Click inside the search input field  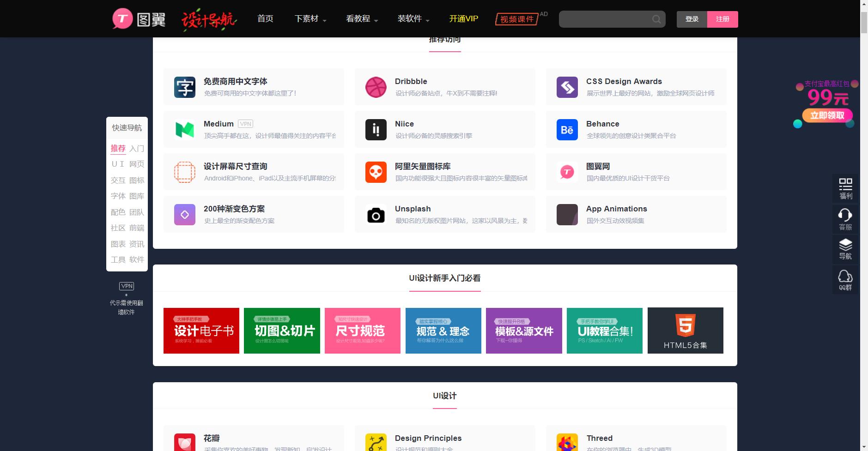tap(605, 19)
